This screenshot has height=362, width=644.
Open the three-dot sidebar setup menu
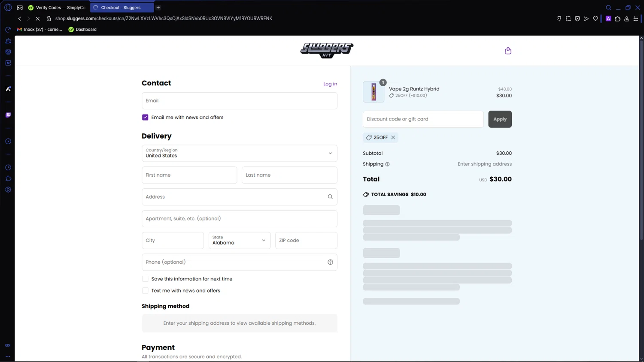pyautogui.click(x=8, y=356)
